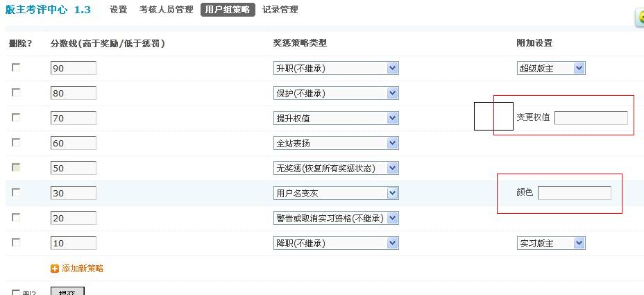The height and width of the screenshot is (295, 644).
Task: Click the score field containing 20
Action: (x=74, y=218)
